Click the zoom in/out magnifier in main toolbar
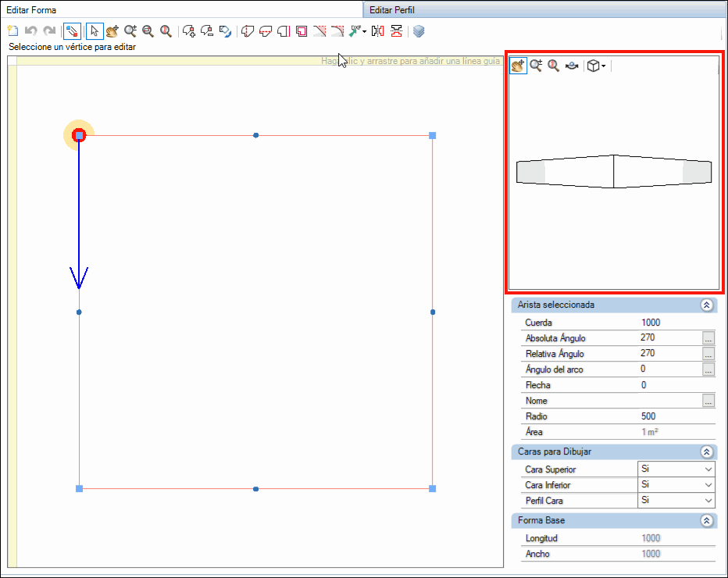The image size is (728, 578). (130, 31)
